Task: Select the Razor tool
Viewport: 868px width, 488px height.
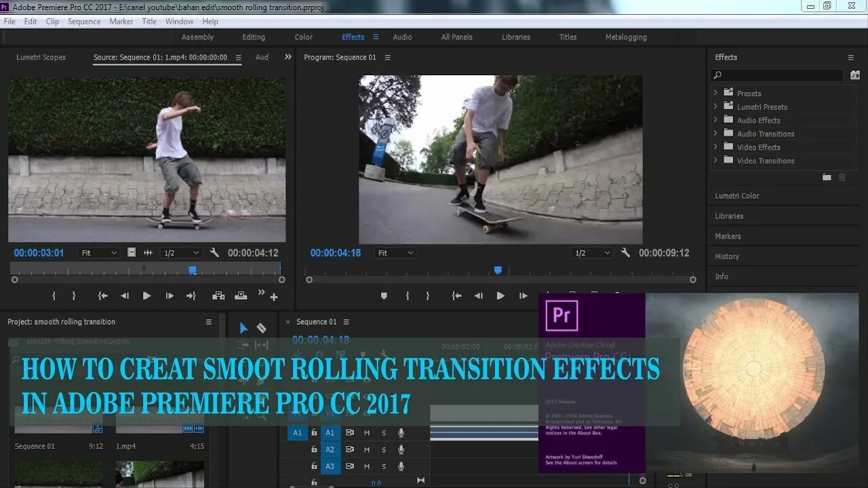Action: [x=262, y=328]
